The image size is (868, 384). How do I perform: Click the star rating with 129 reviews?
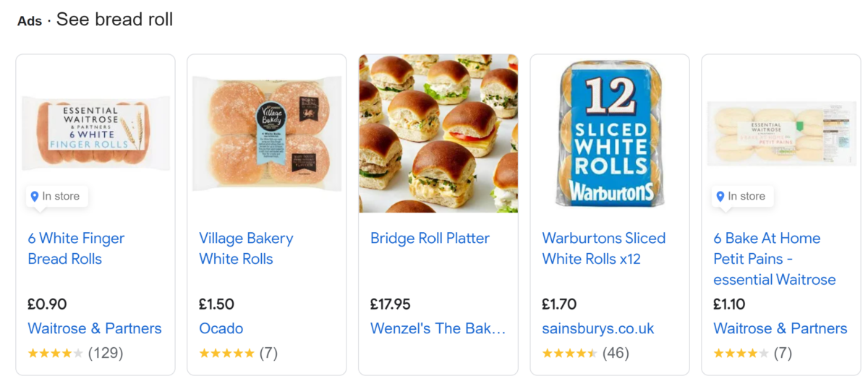[75, 353]
